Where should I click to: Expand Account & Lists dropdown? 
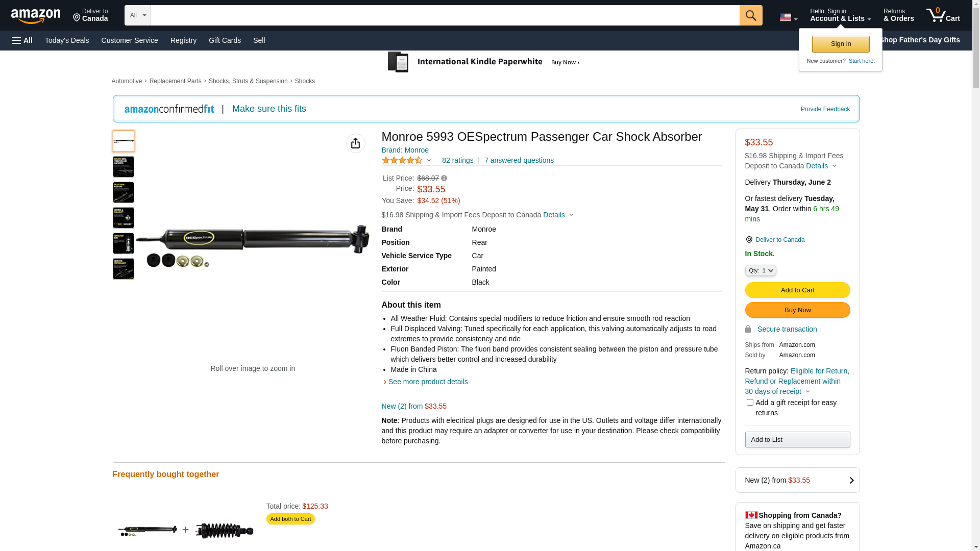[840, 15]
